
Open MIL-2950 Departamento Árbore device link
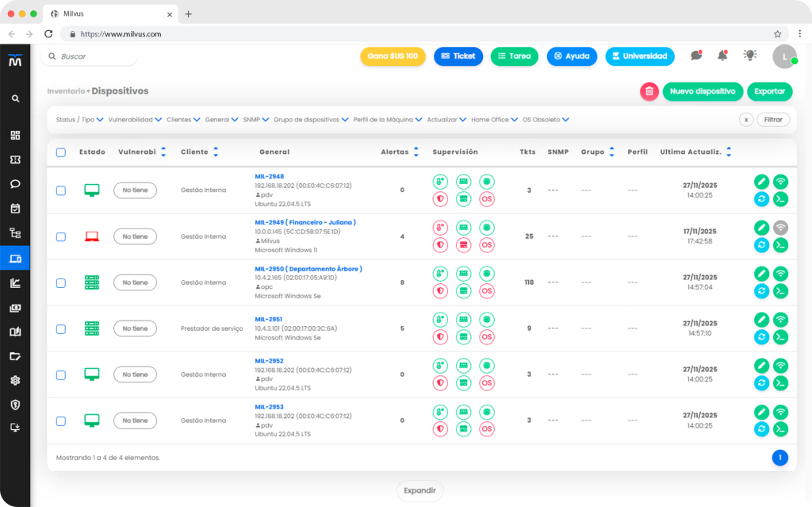pos(308,269)
